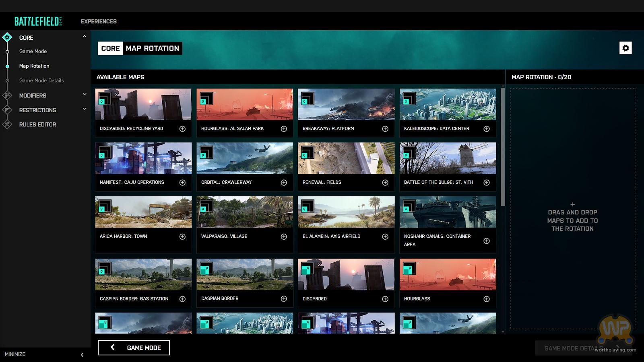Select Game Mode in sidebar

33,51
